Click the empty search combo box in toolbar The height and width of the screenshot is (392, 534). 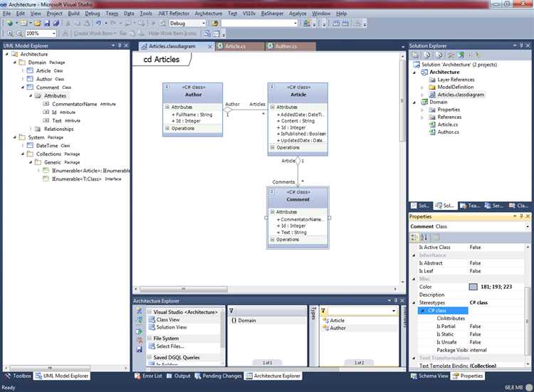click(259, 23)
